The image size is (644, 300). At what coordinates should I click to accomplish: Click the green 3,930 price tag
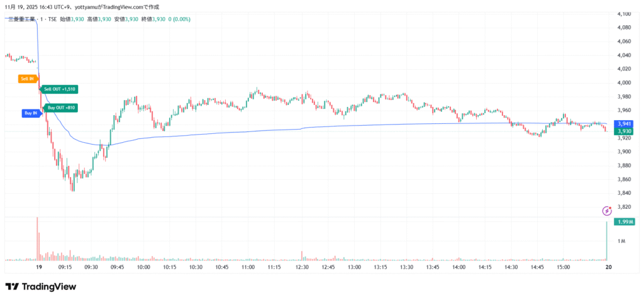(623, 131)
